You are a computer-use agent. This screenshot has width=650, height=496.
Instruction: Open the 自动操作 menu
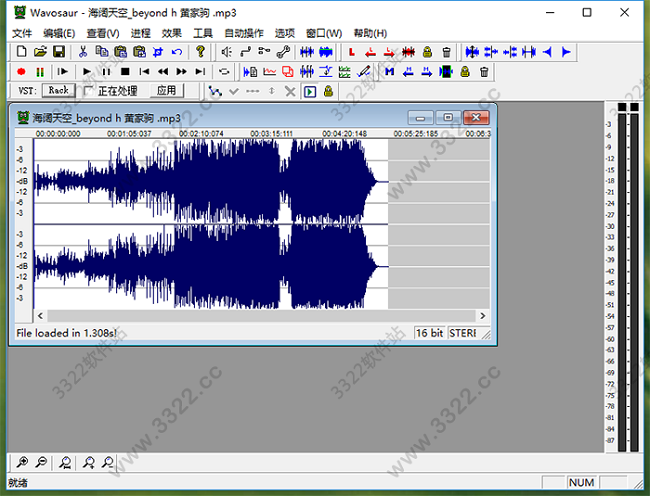pyautogui.click(x=244, y=33)
